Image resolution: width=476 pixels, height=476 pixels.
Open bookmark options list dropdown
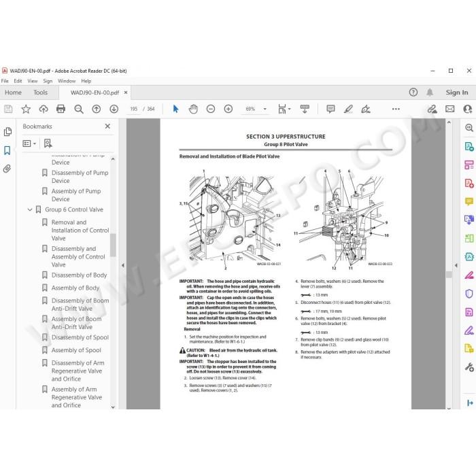click(x=29, y=143)
